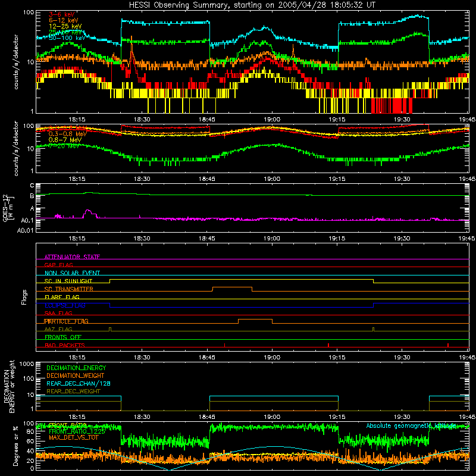Image resolution: width=476 pixels, height=476 pixels.
Task: Select the BAD_PACKETS flag label
Action: [65, 345]
